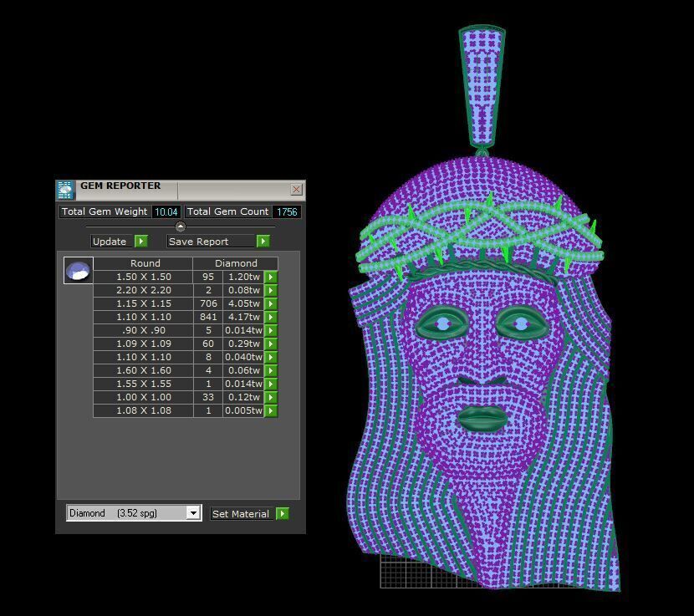Click the count cell showing 841
This screenshot has height=616, width=694.
point(208,317)
